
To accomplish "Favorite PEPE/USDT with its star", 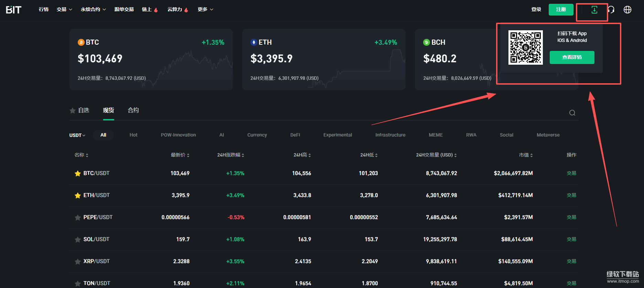I will tap(78, 217).
